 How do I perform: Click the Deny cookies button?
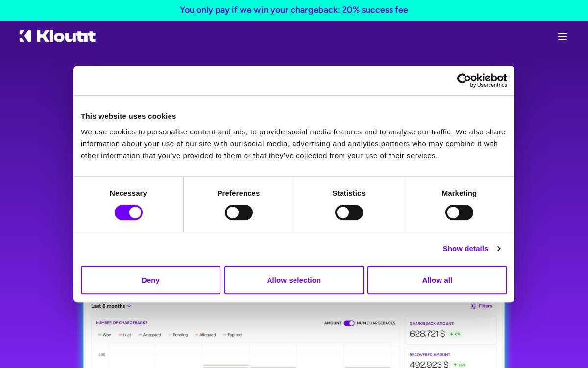[x=150, y=280]
